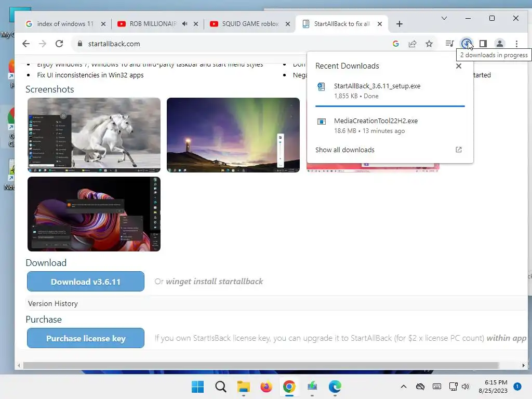
Task: Open Firefox from the taskbar
Action: tap(267, 387)
